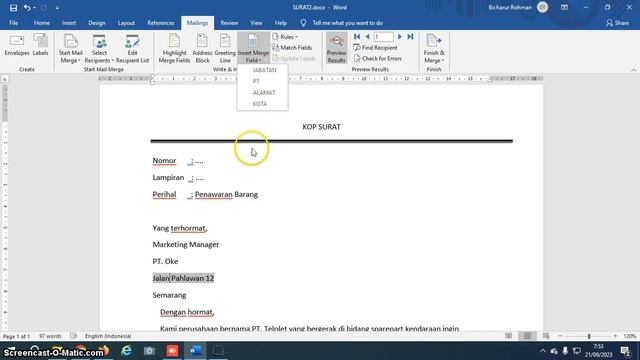
Task: Open the Rules dropdown
Action: (x=285, y=37)
